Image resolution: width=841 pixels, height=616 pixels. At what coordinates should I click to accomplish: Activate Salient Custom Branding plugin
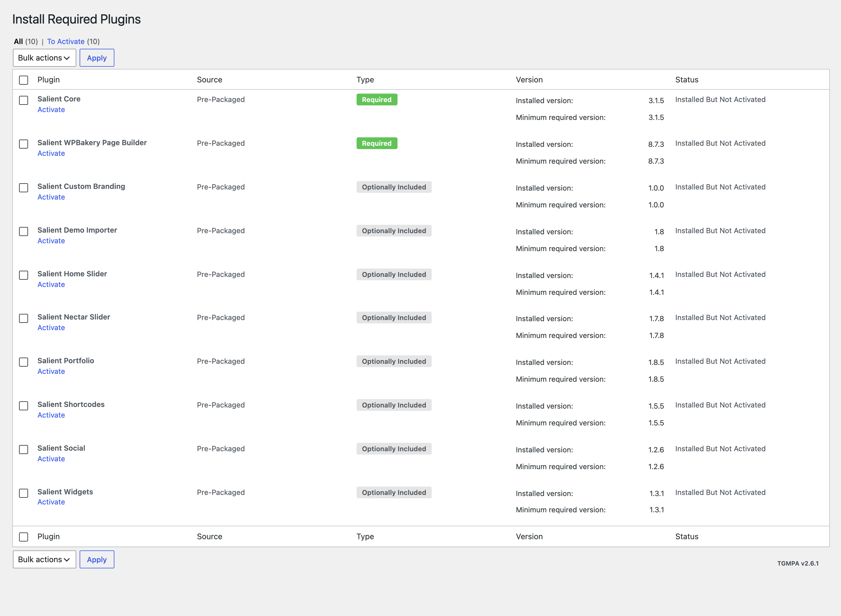[x=51, y=197]
